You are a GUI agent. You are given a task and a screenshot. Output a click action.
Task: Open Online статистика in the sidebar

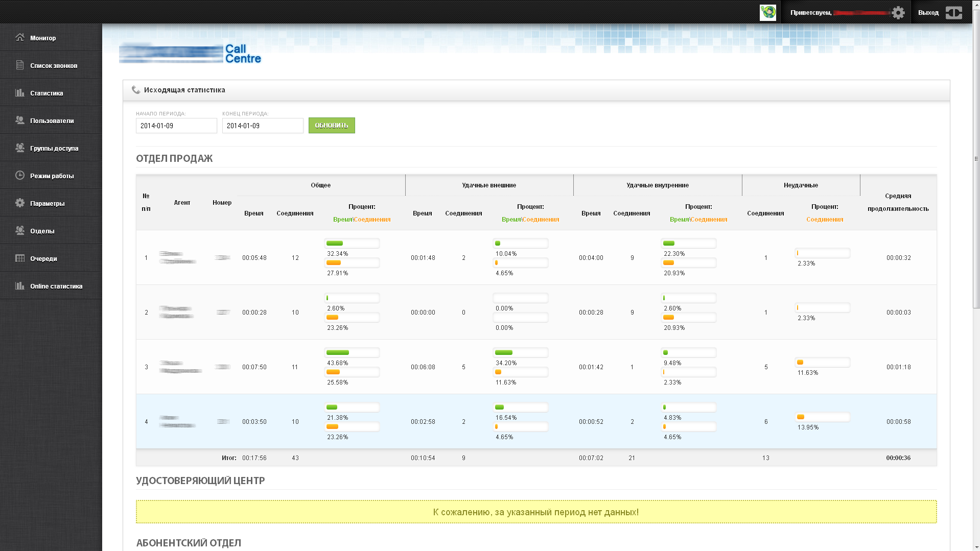click(51, 285)
